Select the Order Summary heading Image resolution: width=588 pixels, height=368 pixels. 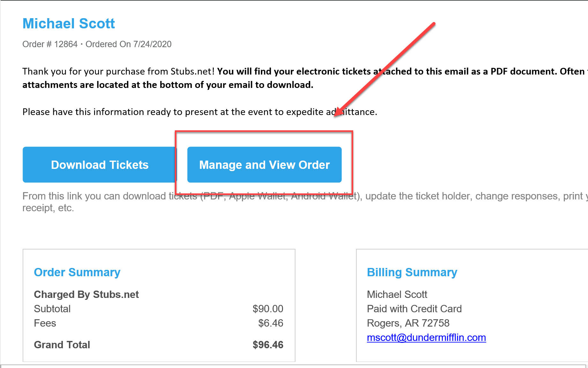(x=77, y=272)
